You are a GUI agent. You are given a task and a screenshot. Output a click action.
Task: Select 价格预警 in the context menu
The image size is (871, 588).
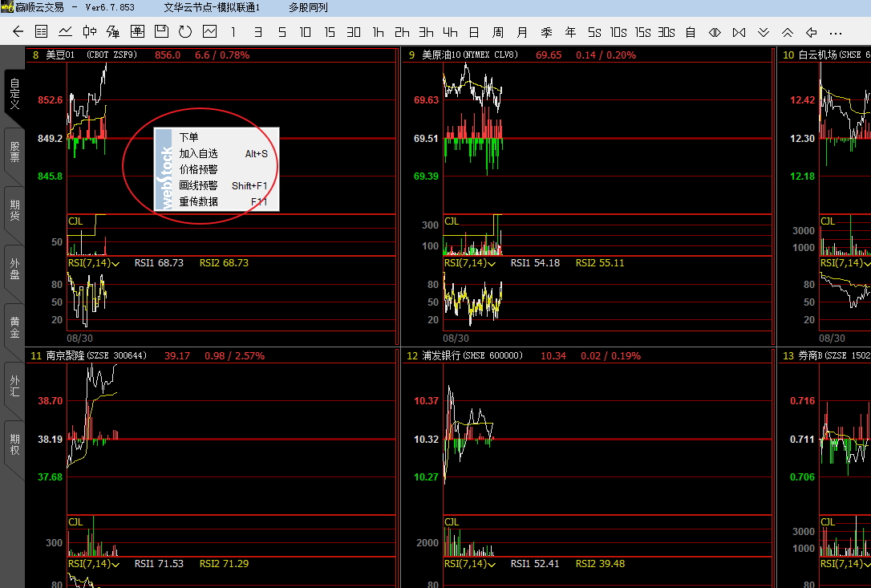coord(198,169)
